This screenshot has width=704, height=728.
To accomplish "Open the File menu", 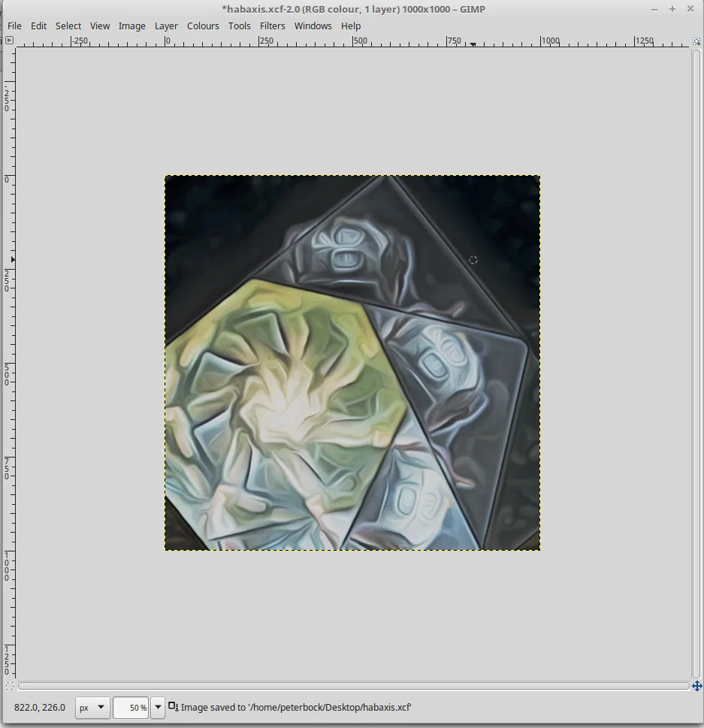I will click(14, 26).
